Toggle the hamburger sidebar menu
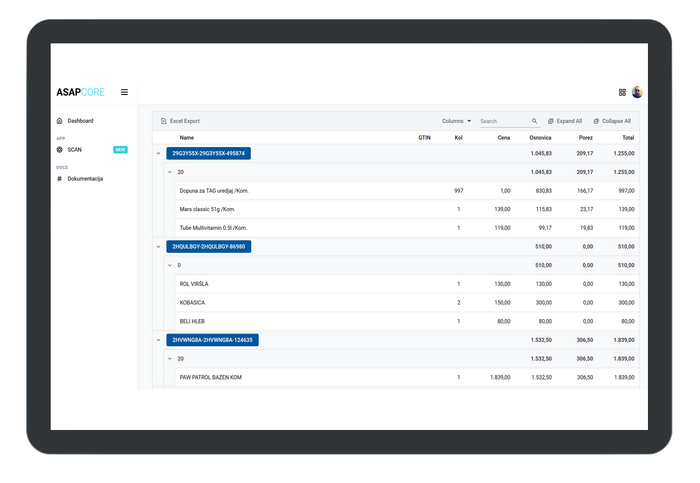 (x=125, y=92)
